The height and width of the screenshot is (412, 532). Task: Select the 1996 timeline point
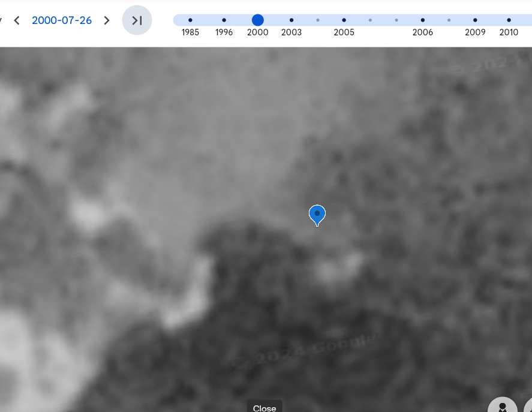pos(224,20)
